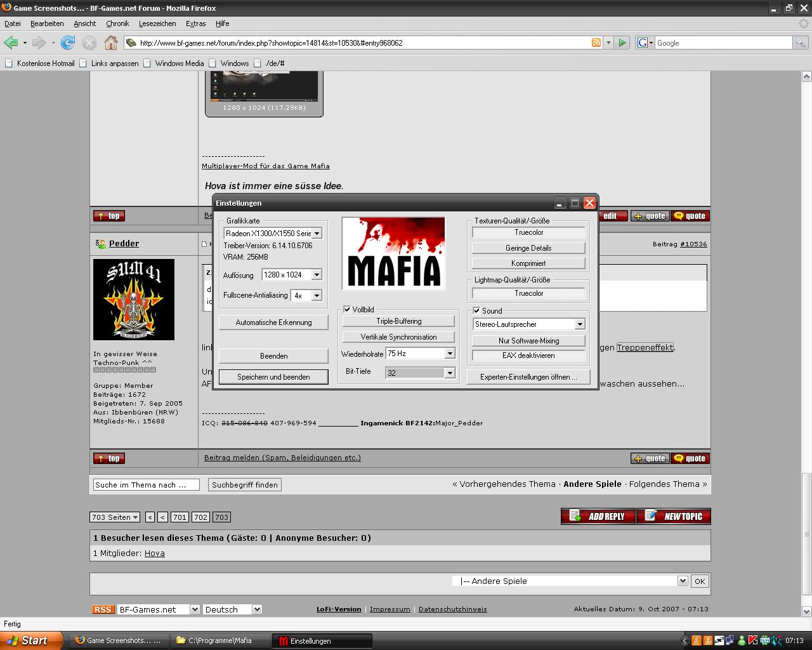
Task: Open the Firefox home page icon
Action: click(x=111, y=43)
